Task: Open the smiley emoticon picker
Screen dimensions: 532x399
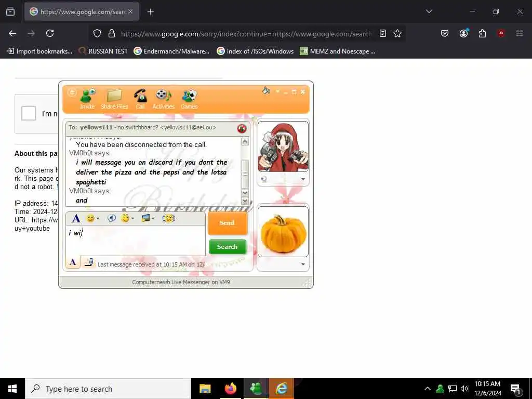Action: (90, 218)
